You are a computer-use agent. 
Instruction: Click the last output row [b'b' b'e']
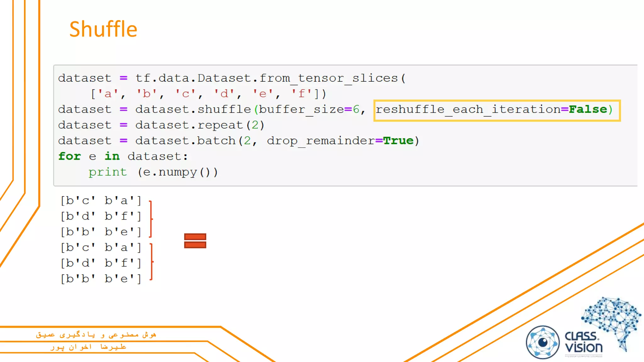[101, 279]
